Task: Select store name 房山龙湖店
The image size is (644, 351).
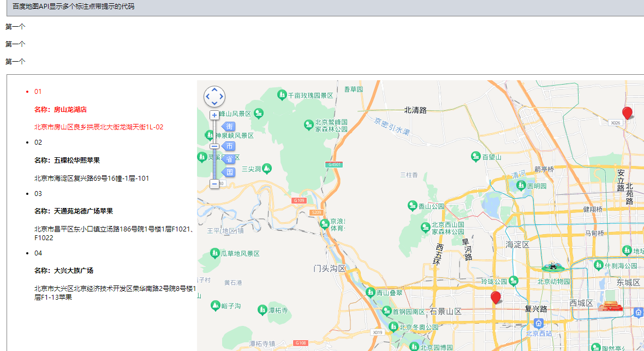Action: tap(70, 110)
